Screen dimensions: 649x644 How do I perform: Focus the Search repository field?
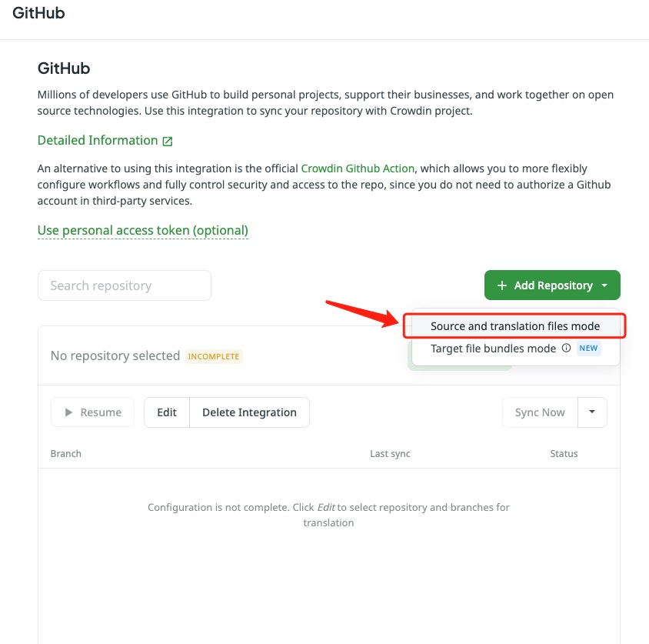[125, 285]
